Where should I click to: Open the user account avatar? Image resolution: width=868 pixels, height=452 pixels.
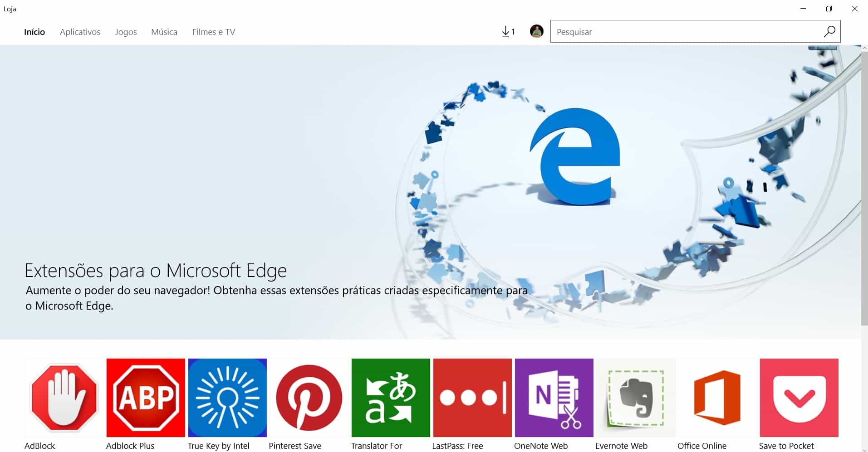coord(537,31)
